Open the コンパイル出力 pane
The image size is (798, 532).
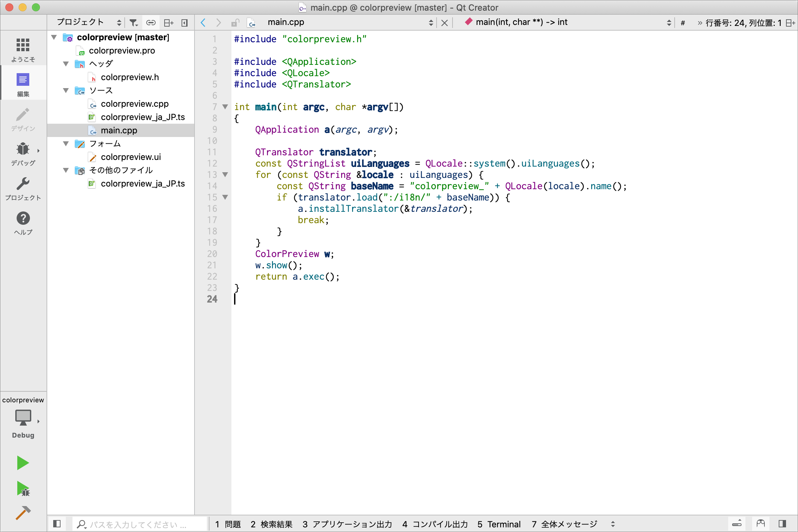pyautogui.click(x=435, y=524)
